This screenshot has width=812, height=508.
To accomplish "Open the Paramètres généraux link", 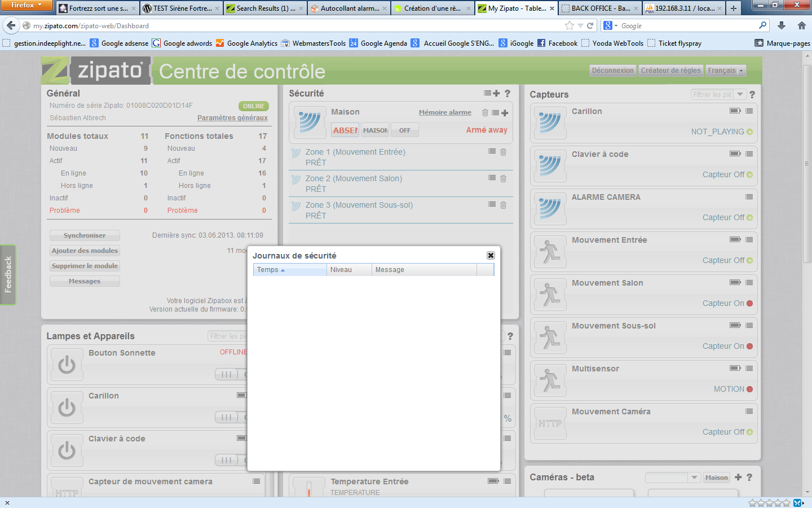I will tap(232, 118).
